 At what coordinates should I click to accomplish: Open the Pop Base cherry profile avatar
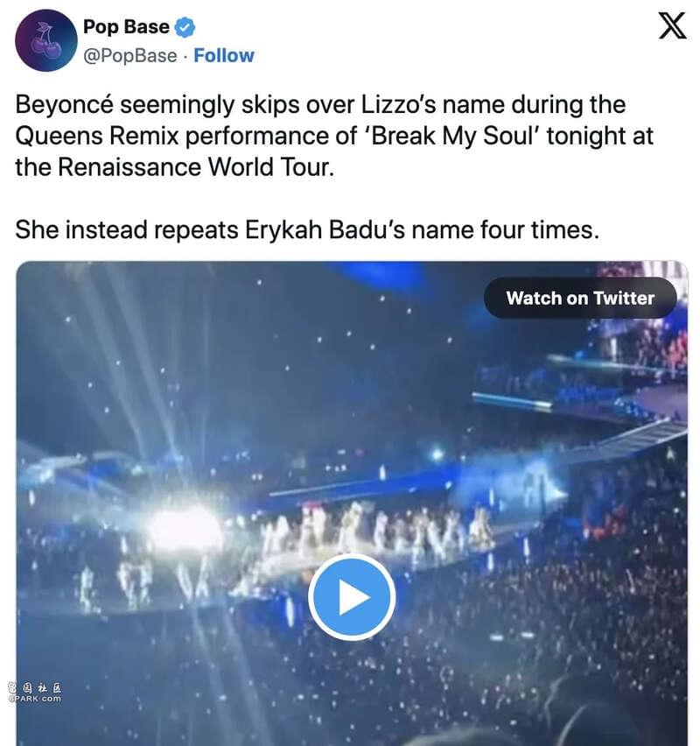coord(46,40)
